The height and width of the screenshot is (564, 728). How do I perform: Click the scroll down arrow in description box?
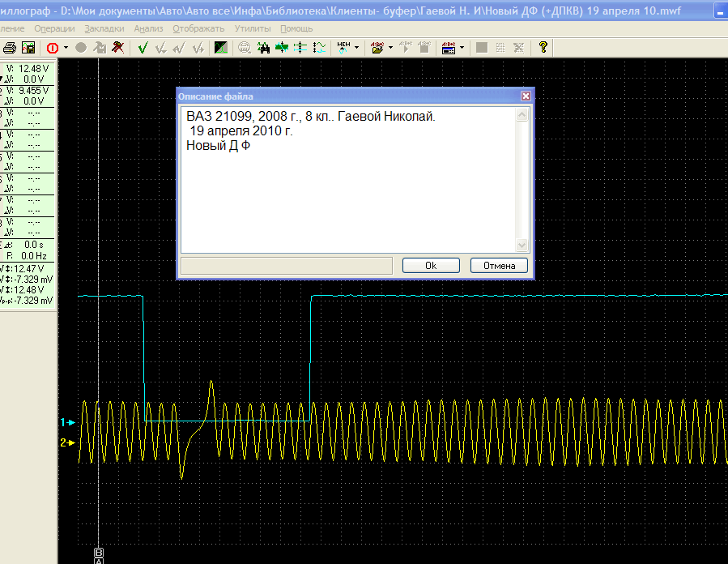pyautogui.click(x=522, y=245)
